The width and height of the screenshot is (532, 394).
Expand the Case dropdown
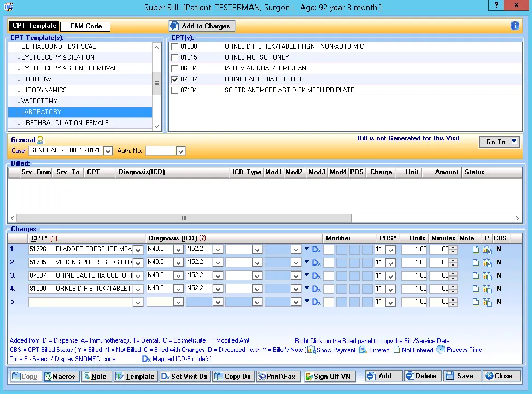point(108,151)
